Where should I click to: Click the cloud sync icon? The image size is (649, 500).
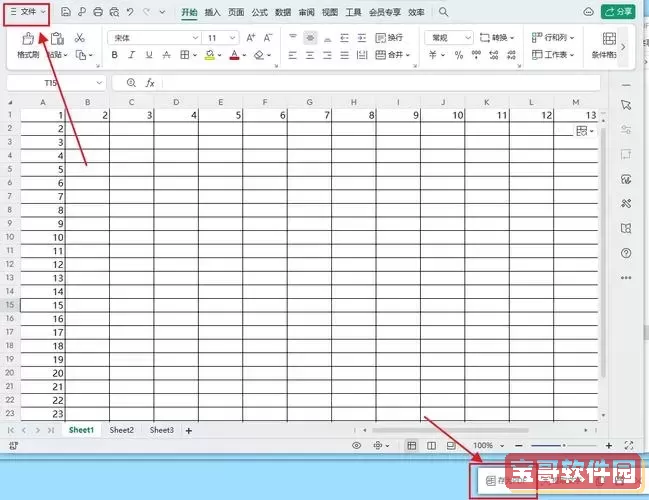point(588,12)
